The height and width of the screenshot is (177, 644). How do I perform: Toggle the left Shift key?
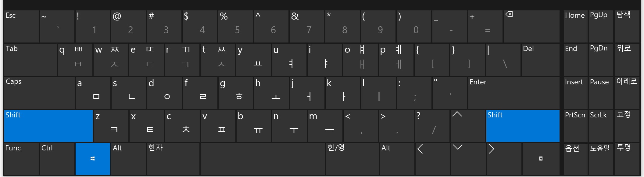click(x=48, y=126)
